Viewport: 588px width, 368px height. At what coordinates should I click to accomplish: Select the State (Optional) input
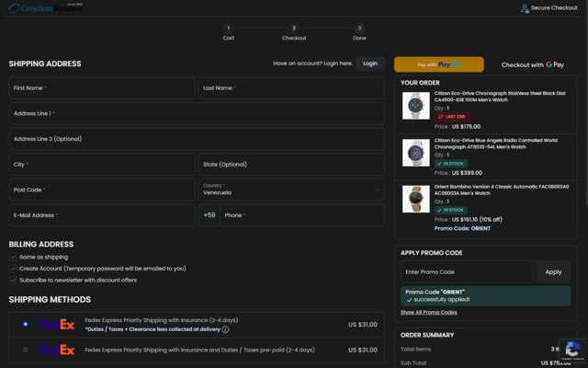291,164
